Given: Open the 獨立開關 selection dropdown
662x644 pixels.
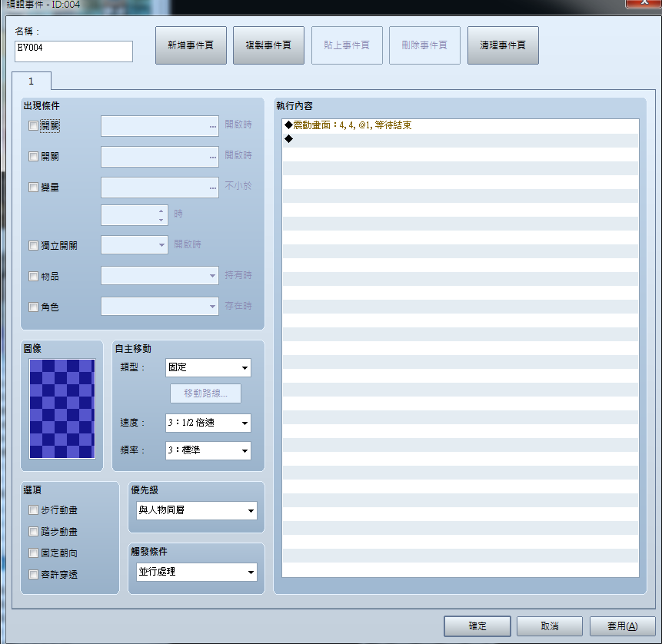Looking at the screenshot, I should pyautogui.click(x=135, y=245).
